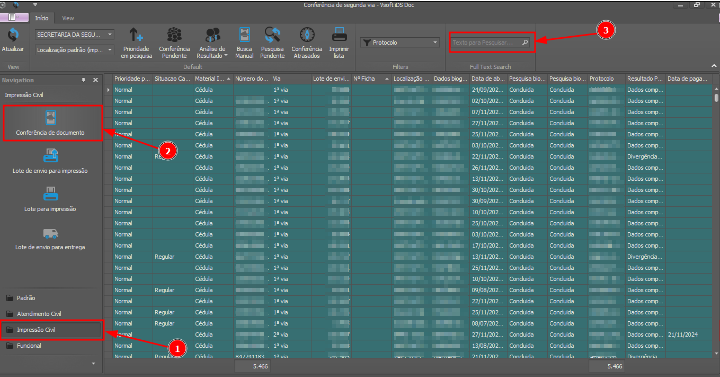Sort by Lote de envi... column header
720x377 pixels.
coord(331,79)
